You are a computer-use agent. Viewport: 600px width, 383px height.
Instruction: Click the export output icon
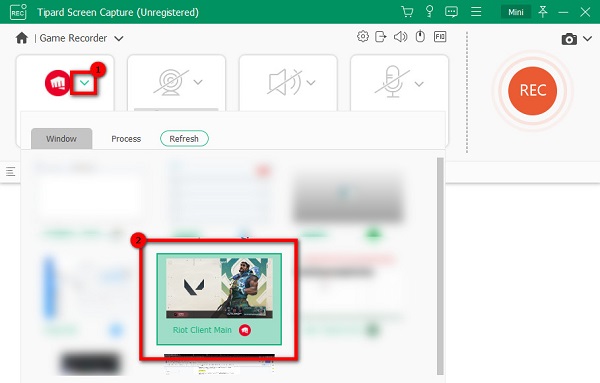381,37
